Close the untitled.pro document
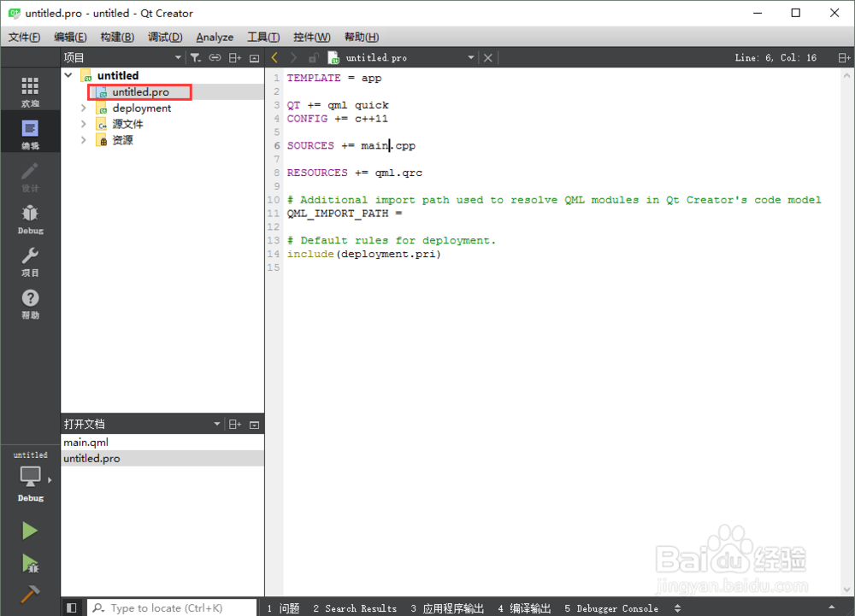Image resolution: width=855 pixels, height=616 pixels. coord(488,58)
